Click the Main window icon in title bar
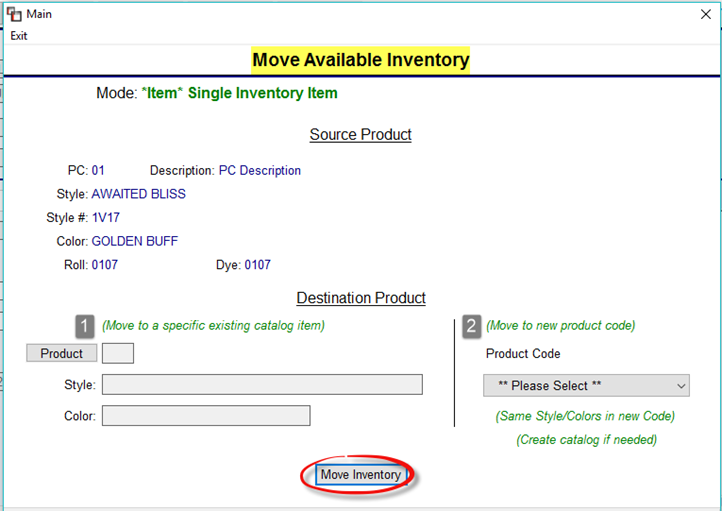This screenshot has width=722, height=511. pos(14,14)
